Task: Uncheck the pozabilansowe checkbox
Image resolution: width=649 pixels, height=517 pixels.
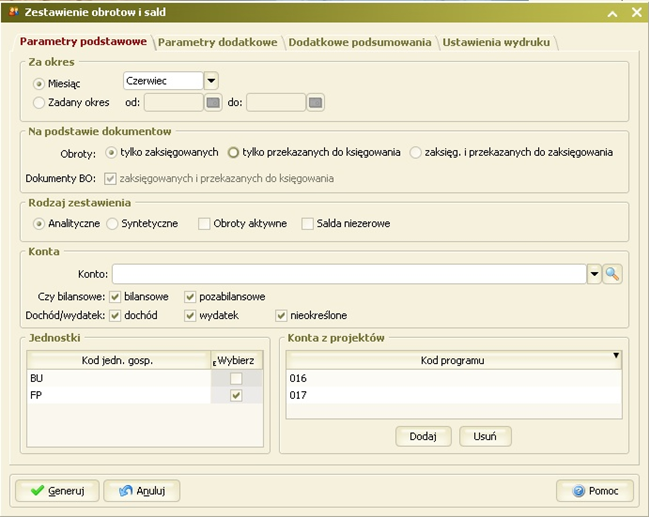Action: click(190, 297)
